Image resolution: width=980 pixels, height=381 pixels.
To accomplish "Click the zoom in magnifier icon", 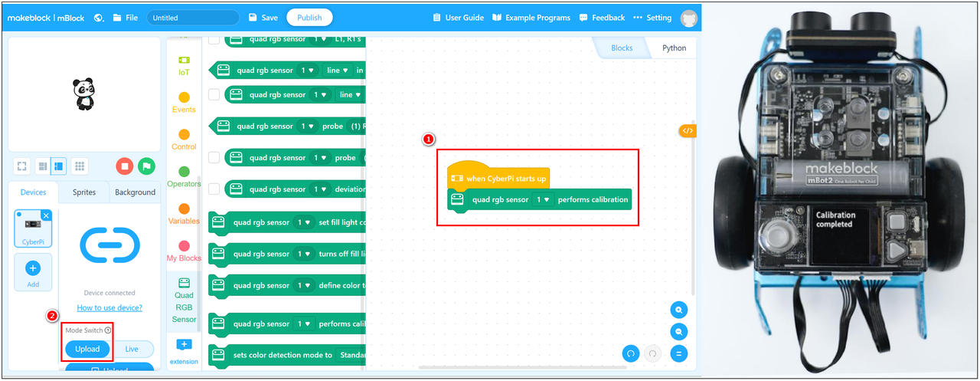I will pos(678,310).
